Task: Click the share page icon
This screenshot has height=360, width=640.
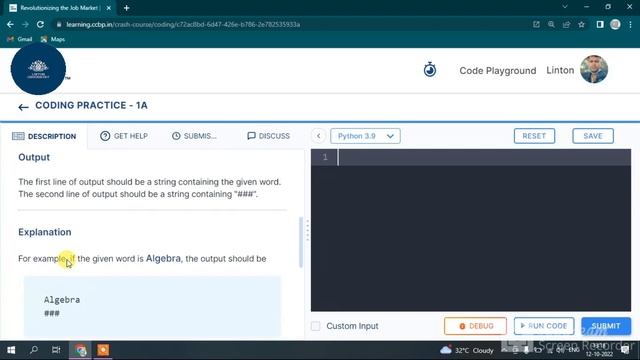Action: pyautogui.click(x=567, y=24)
